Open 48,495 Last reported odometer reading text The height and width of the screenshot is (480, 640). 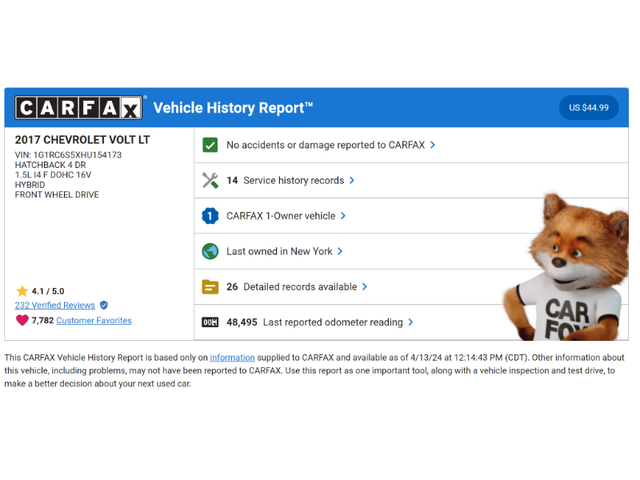tap(314, 322)
